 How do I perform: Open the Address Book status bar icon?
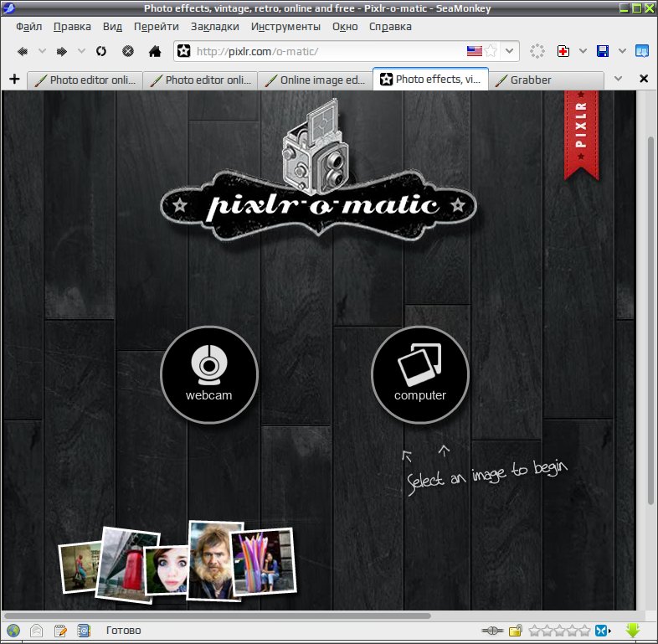click(84, 630)
